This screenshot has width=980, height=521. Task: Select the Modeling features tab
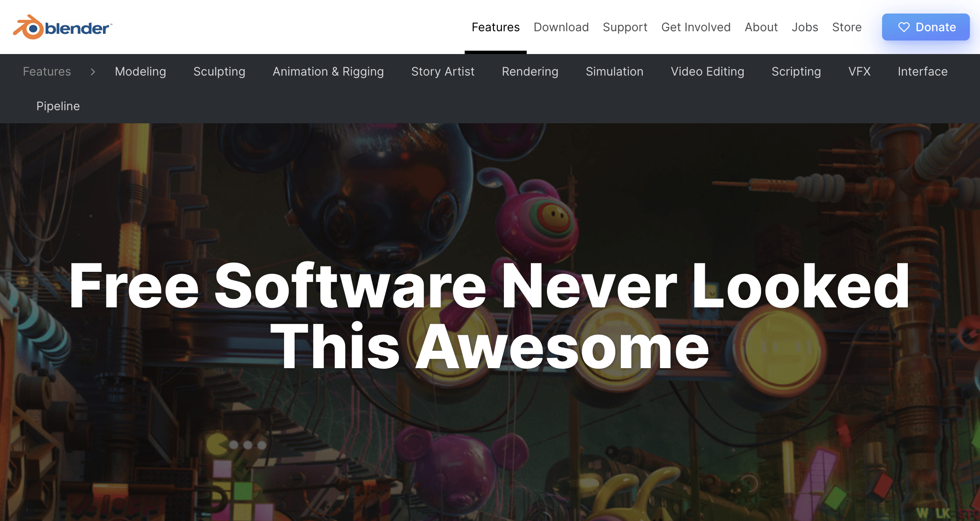pyautogui.click(x=141, y=71)
